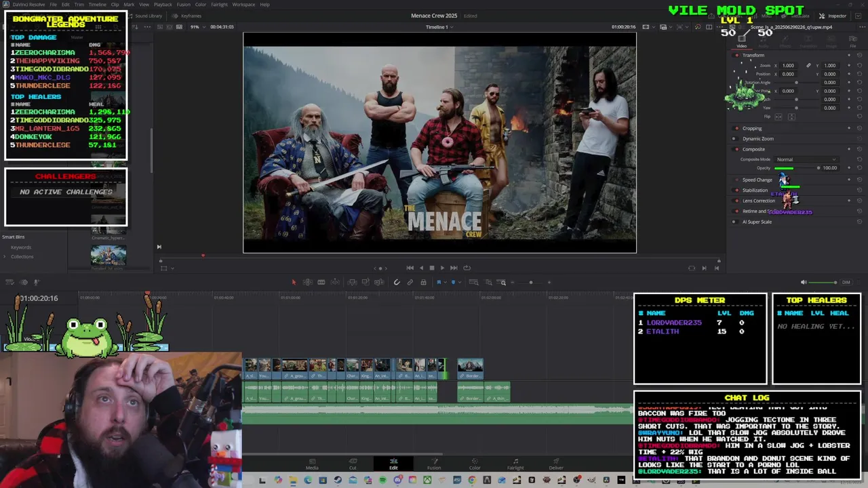Toggle the Composite section enable switch
This screenshot has width=868, height=488.
pyautogui.click(x=736, y=149)
